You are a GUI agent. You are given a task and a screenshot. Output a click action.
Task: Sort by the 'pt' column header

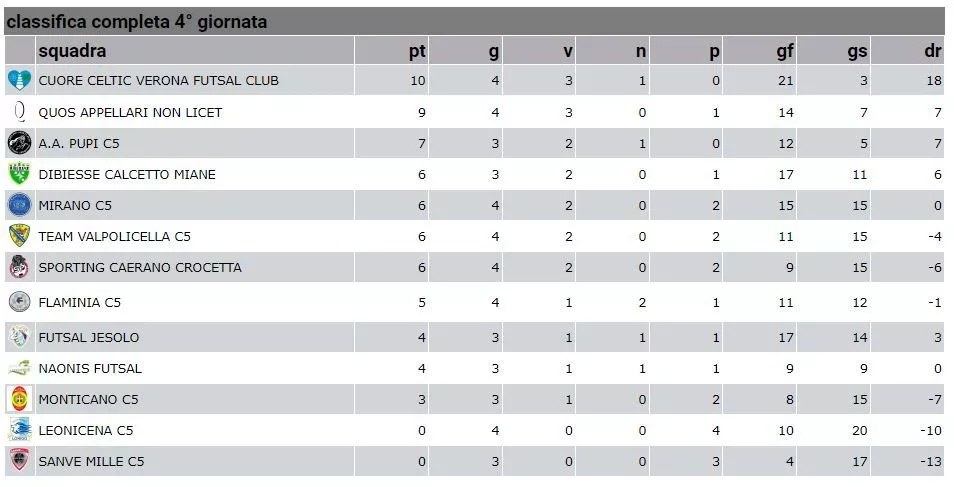(x=417, y=51)
